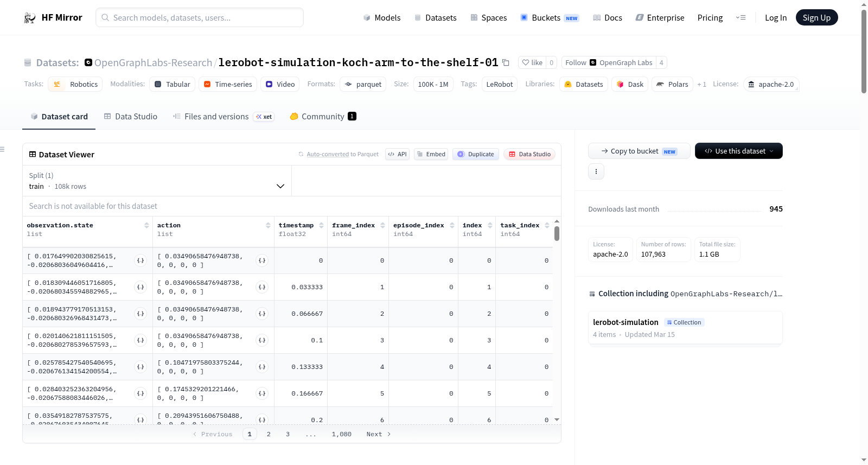Screen dimensions: 868x465
Task: Expand the navigation more-menu icon
Action: 741,18
